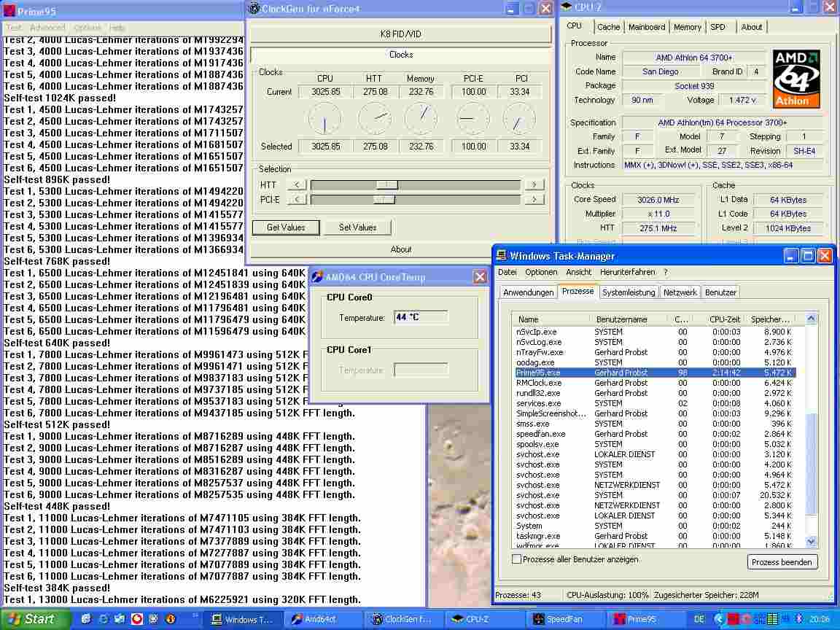Switch to the About tab in CPU-Z
Image resolution: width=840 pixels, height=630 pixels.
pyautogui.click(x=752, y=27)
